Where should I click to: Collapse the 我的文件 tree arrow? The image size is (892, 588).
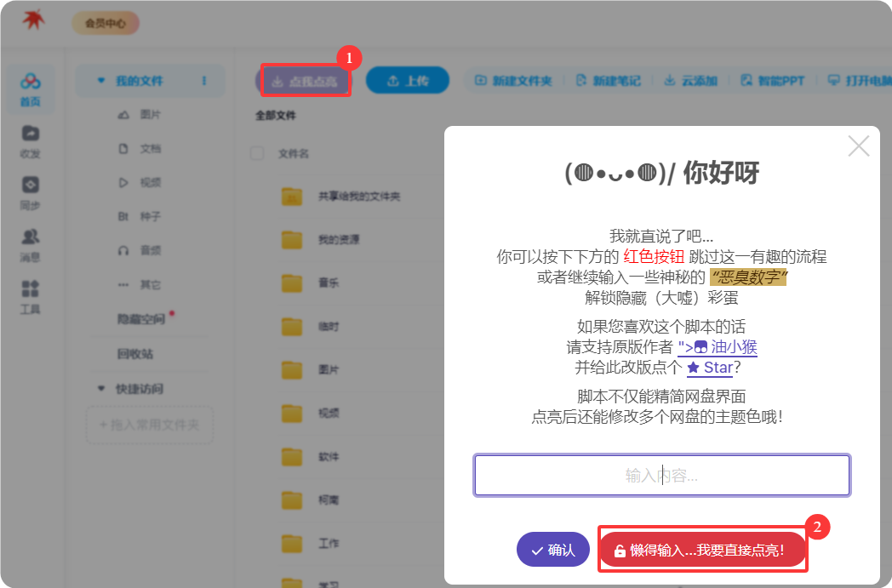tap(101, 81)
